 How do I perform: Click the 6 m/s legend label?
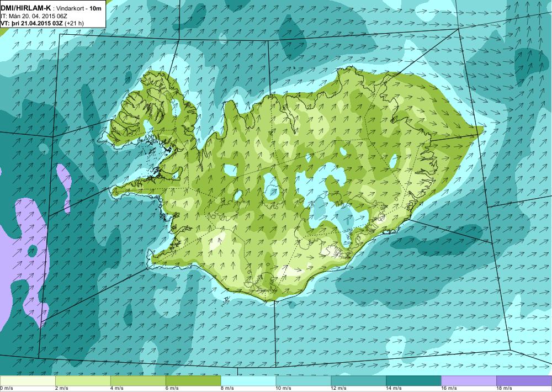pyautogui.click(x=172, y=389)
